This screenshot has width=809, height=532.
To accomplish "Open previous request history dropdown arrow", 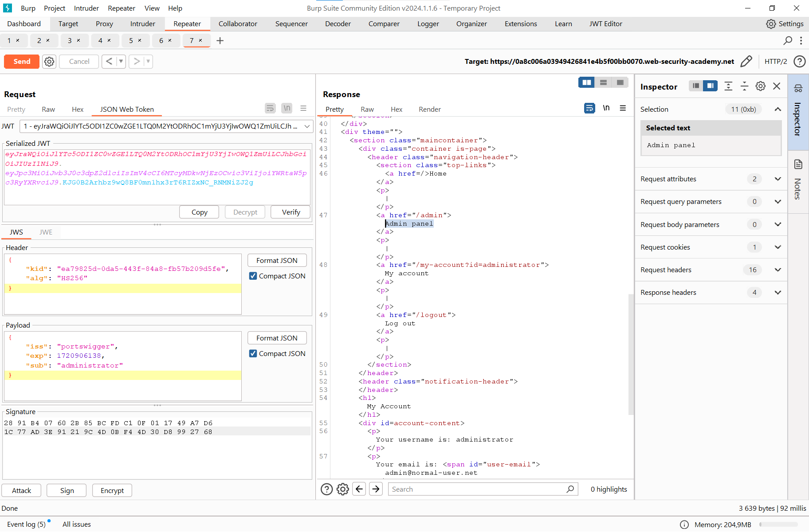I will click(121, 62).
